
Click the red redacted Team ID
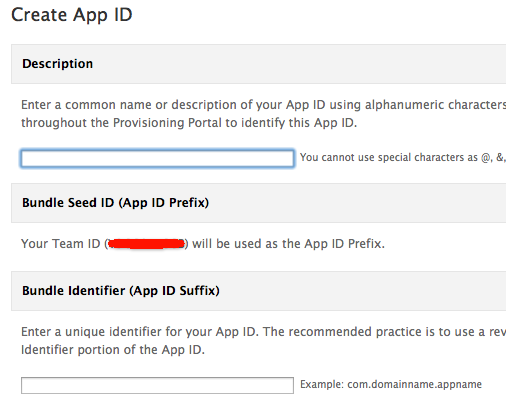coord(146,244)
